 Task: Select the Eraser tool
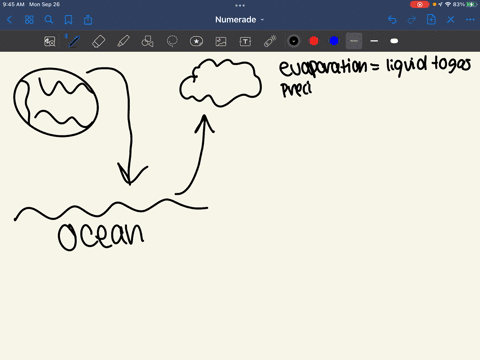(x=99, y=41)
